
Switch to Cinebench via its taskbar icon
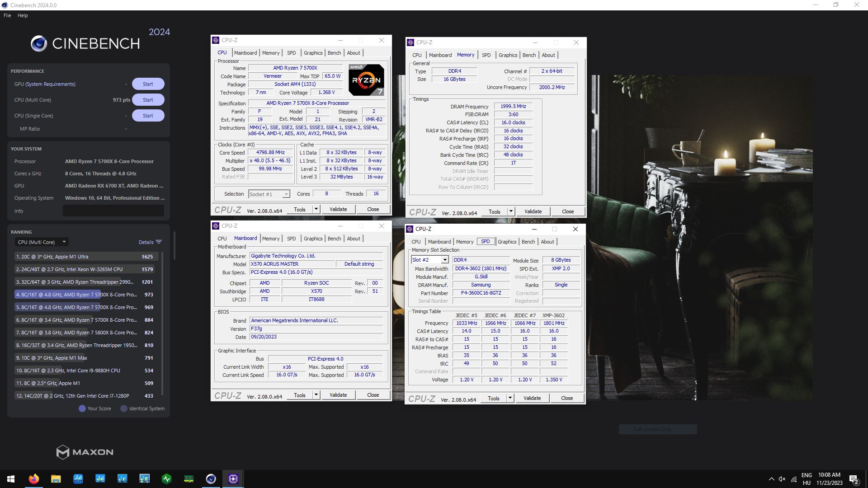211,479
